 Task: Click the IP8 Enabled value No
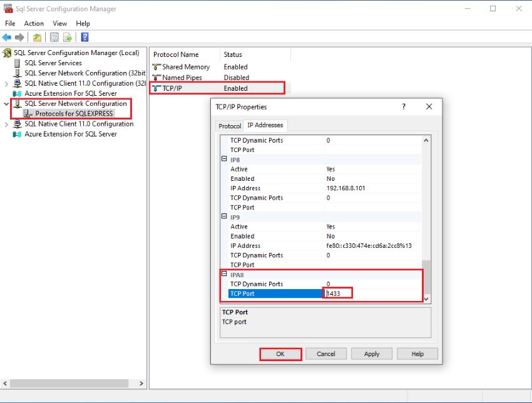[330, 179]
